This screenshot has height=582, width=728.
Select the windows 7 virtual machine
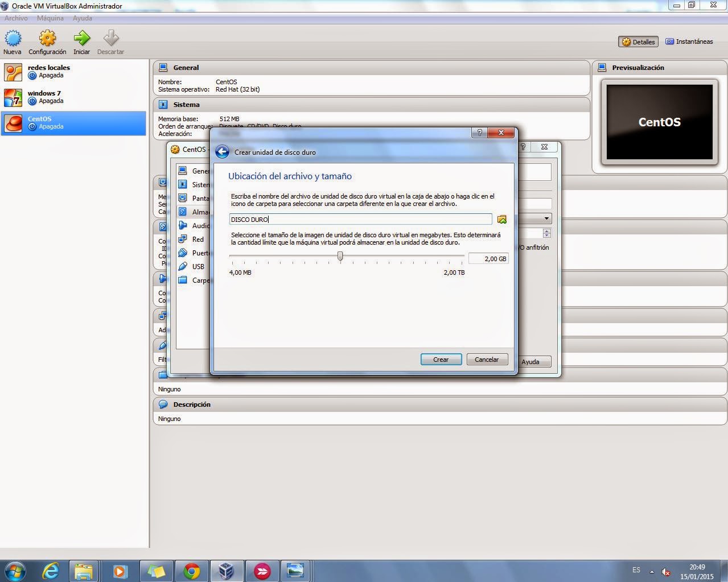click(73, 97)
